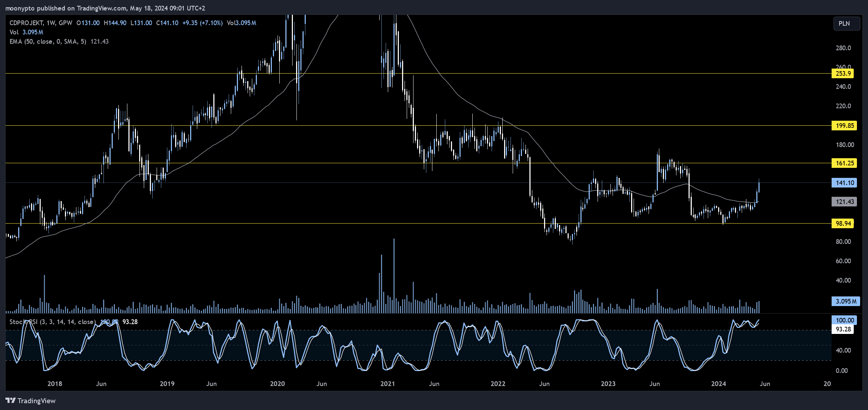Click the 60.00 price axis label
868x410 pixels.
click(x=843, y=261)
